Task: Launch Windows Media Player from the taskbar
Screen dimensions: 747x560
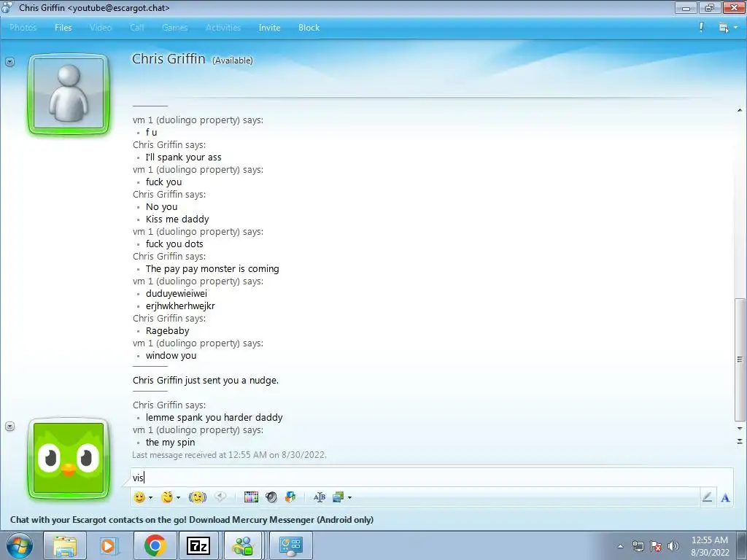Action: (x=109, y=545)
